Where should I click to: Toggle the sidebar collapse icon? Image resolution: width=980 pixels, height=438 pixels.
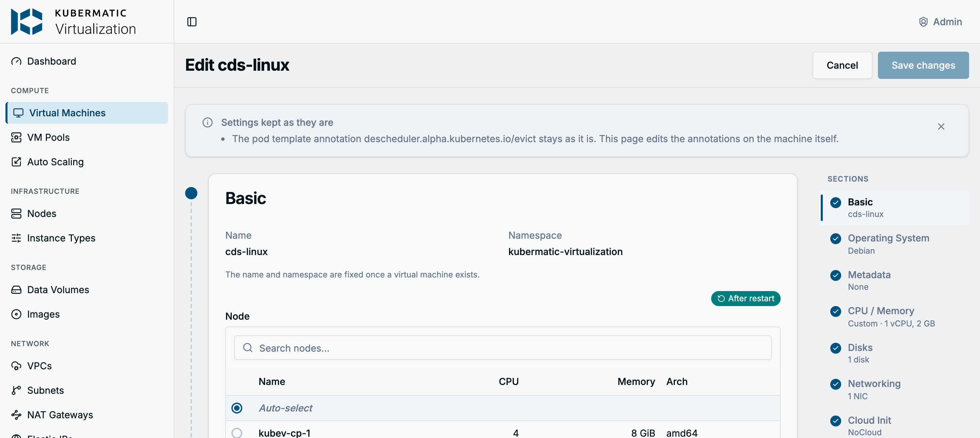pyautogui.click(x=192, y=22)
